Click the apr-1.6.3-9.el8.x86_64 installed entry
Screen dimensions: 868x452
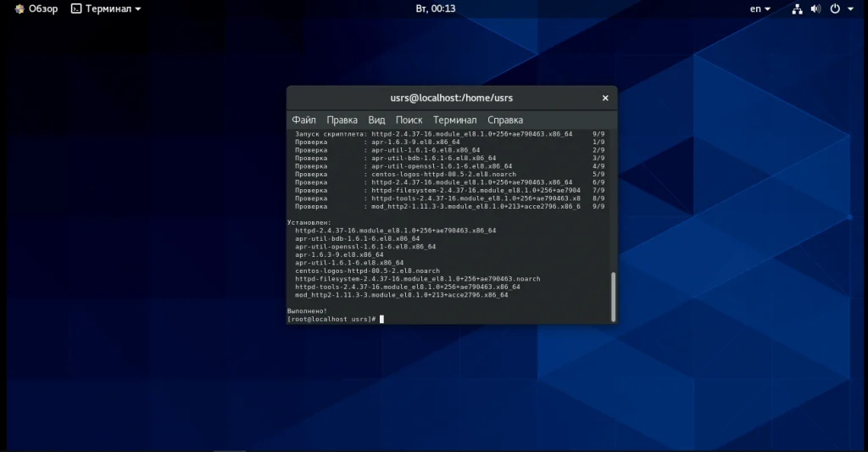(x=339, y=254)
